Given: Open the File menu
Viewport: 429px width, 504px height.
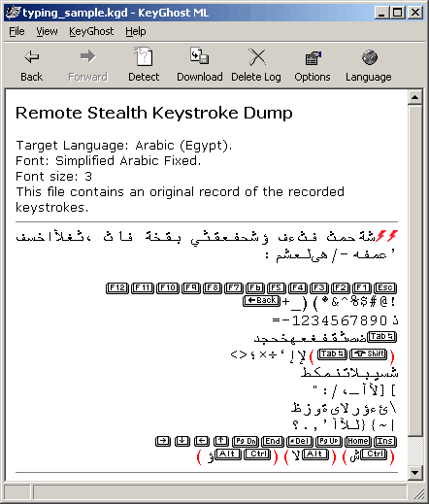Looking at the screenshot, I should point(16,31).
